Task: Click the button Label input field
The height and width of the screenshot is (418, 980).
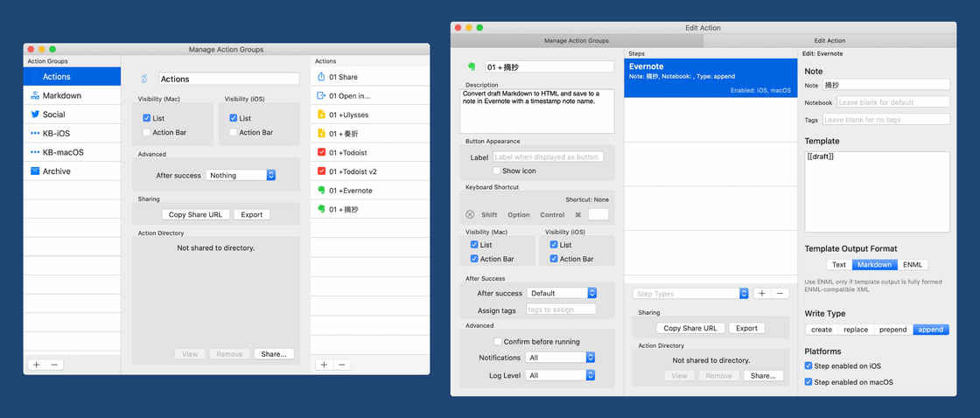Action: [548, 157]
